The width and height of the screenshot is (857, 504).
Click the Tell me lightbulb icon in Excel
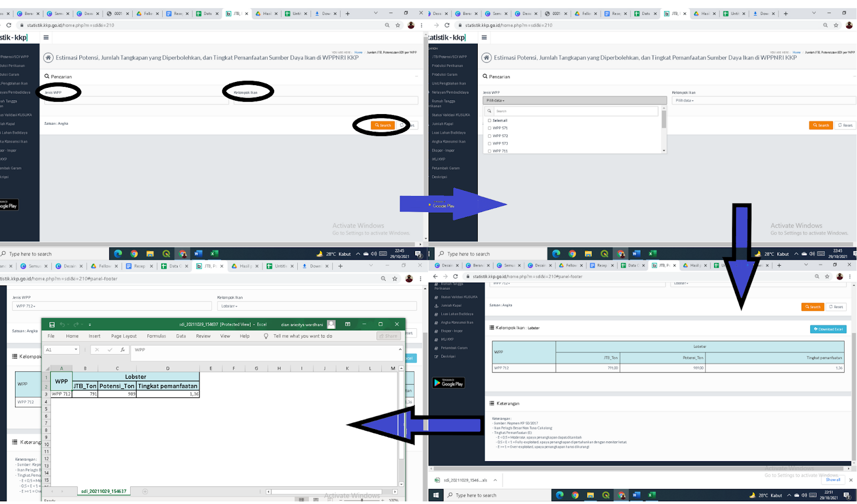[x=266, y=336]
